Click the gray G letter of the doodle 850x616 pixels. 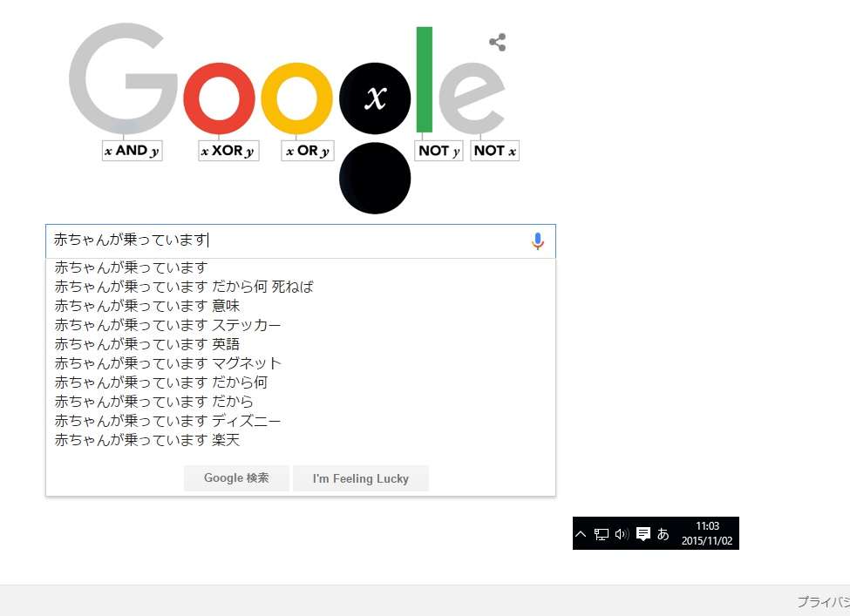pyautogui.click(x=124, y=78)
